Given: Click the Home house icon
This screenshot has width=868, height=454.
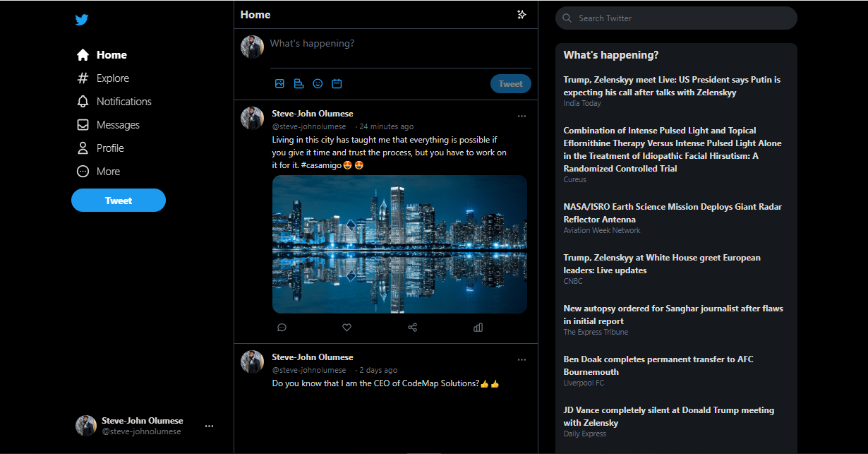Looking at the screenshot, I should [x=83, y=55].
